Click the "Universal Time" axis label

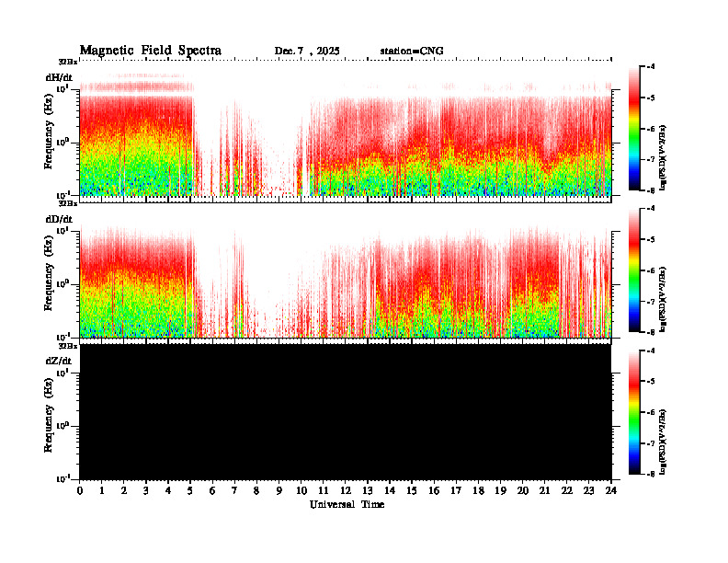[347, 504]
